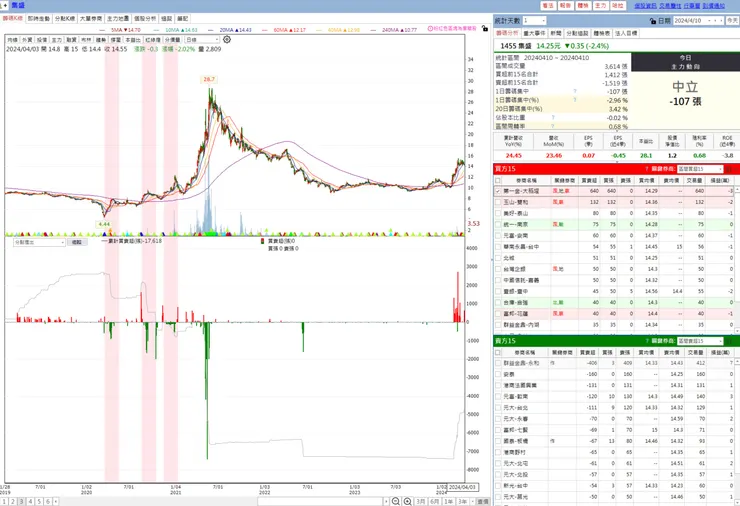Image resolution: width=740 pixels, height=506 pixels.
Task: Click 細設 button next to 分點進出
Action: pos(76,242)
